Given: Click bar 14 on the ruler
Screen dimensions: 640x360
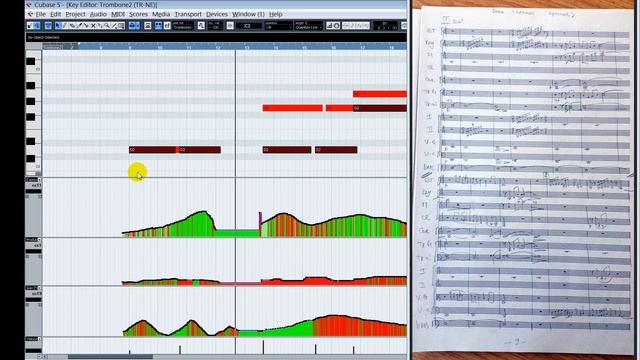Looking at the screenshot, I should click(x=276, y=47).
